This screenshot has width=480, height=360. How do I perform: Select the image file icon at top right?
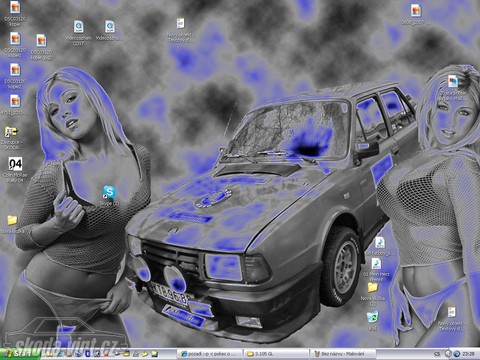[416, 11]
